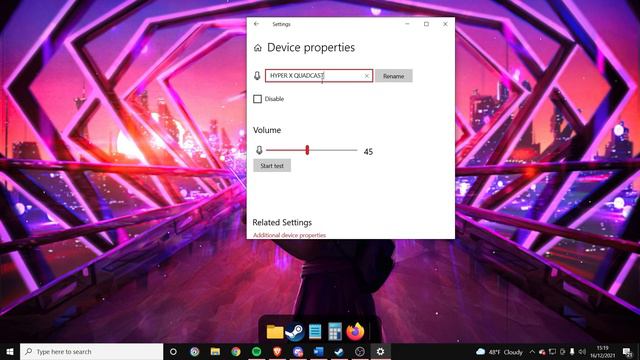Open the notification center icon

[627, 352]
